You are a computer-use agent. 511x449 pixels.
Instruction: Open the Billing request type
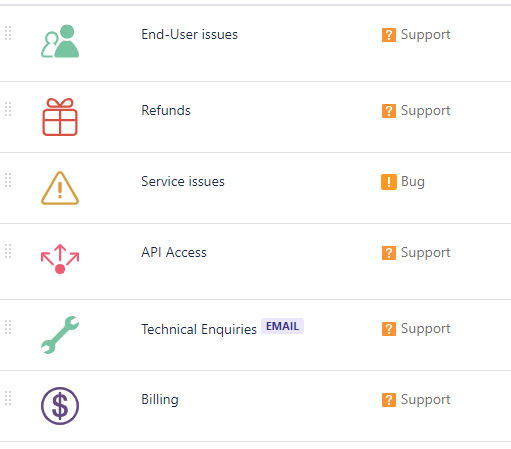(x=160, y=399)
